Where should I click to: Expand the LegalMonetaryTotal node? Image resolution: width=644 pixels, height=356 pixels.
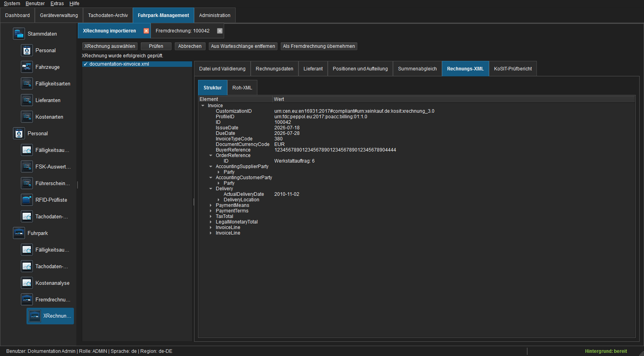coord(211,222)
